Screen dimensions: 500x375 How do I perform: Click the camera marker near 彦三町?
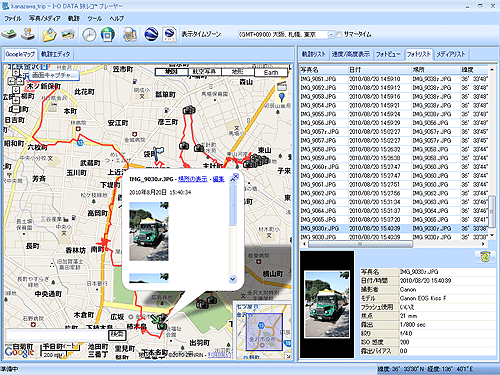point(189,109)
